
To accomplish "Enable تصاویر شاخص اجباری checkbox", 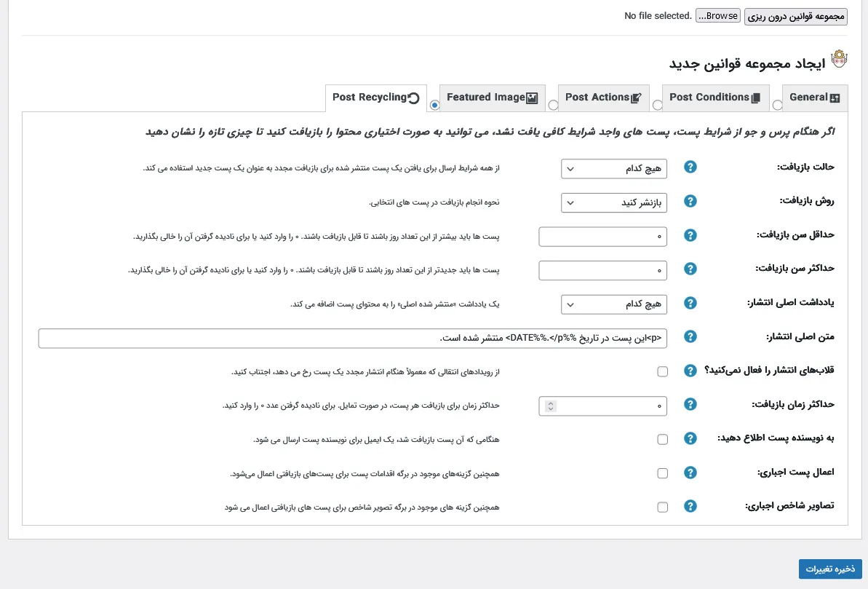I will tap(662, 507).
